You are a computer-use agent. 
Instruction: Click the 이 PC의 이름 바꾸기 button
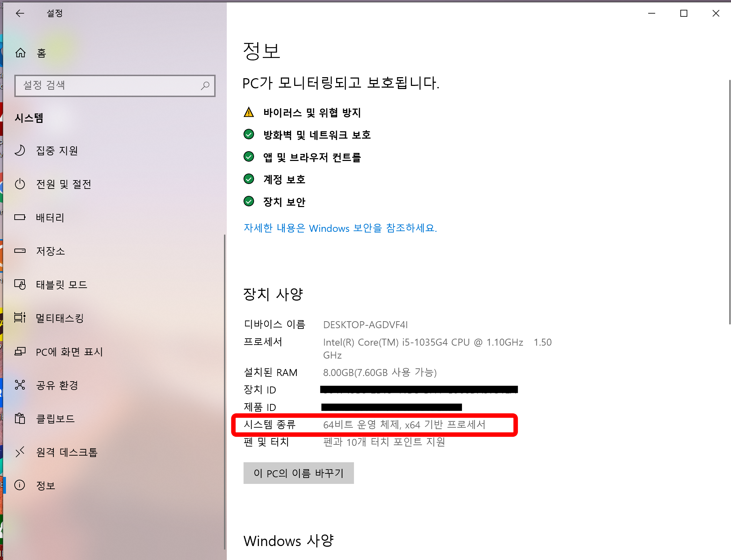coord(298,473)
